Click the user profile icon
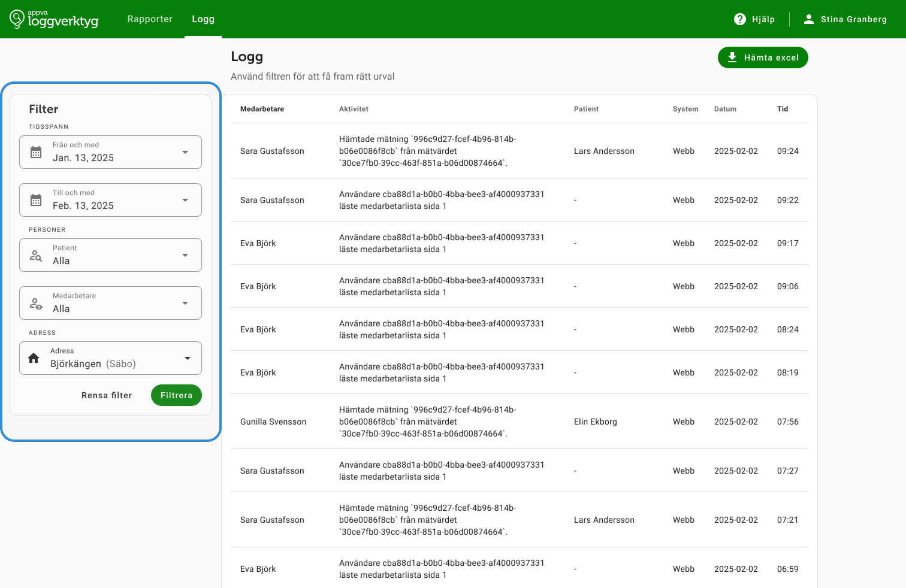The width and height of the screenshot is (906, 588). (x=809, y=19)
